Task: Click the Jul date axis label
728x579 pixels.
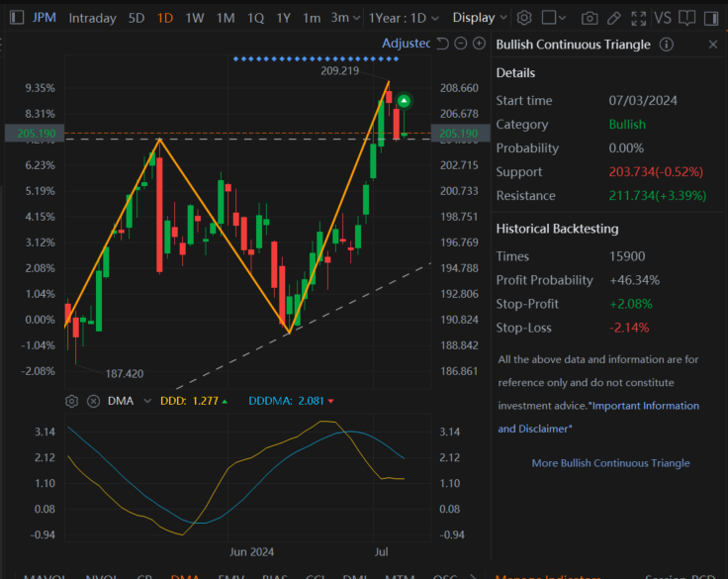Action: (381, 552)
